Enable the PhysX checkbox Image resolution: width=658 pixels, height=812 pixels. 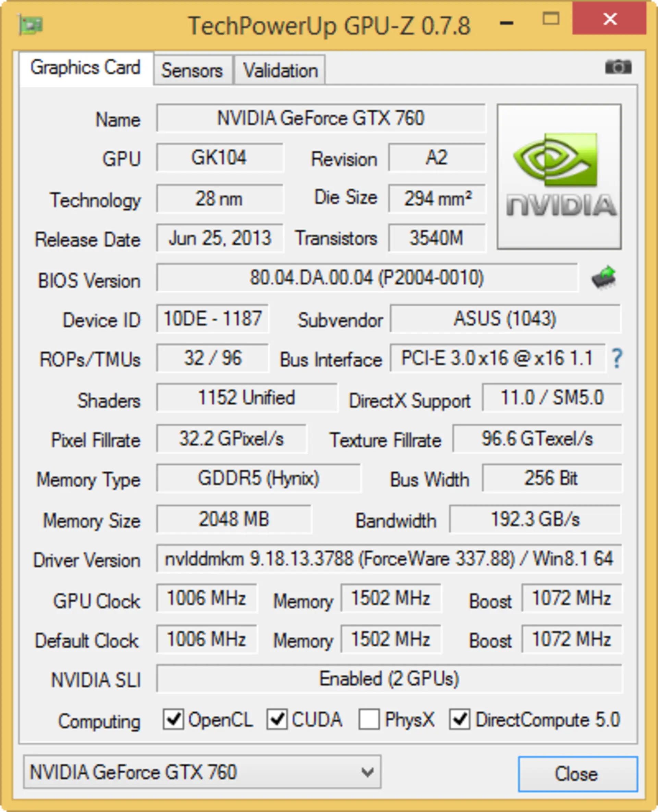(369, 719)
